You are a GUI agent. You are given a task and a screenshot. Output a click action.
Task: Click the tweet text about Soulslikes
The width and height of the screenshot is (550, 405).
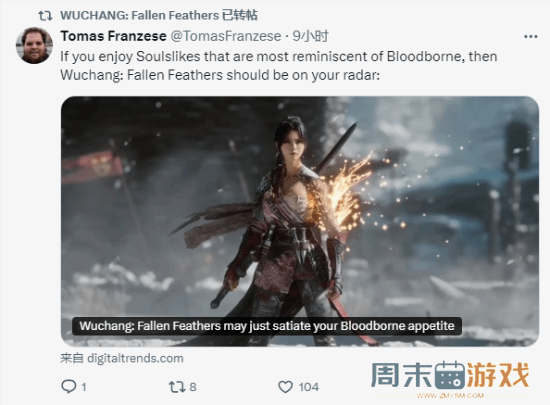click(279, 66)
